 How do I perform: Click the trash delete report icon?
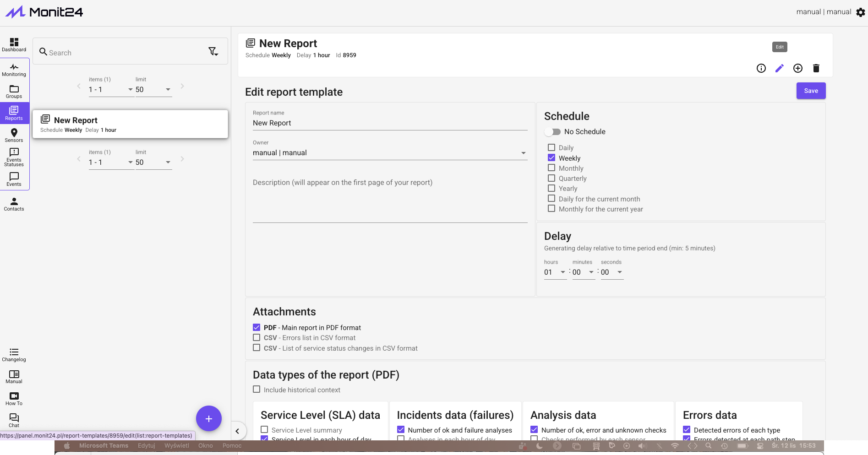click(x=816, y=68)
